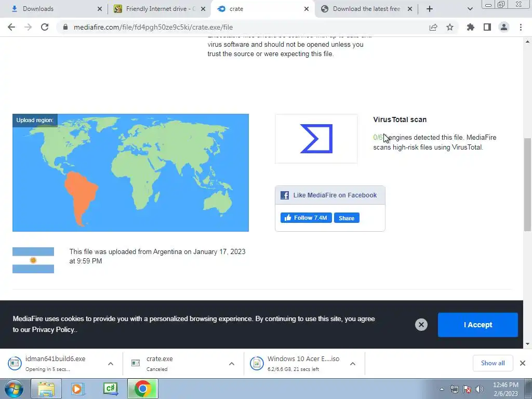Dismiss the cookie banner with X
The height and width of the screenshot is (399, 532).
pyautogui.click(x=421, y=325)
